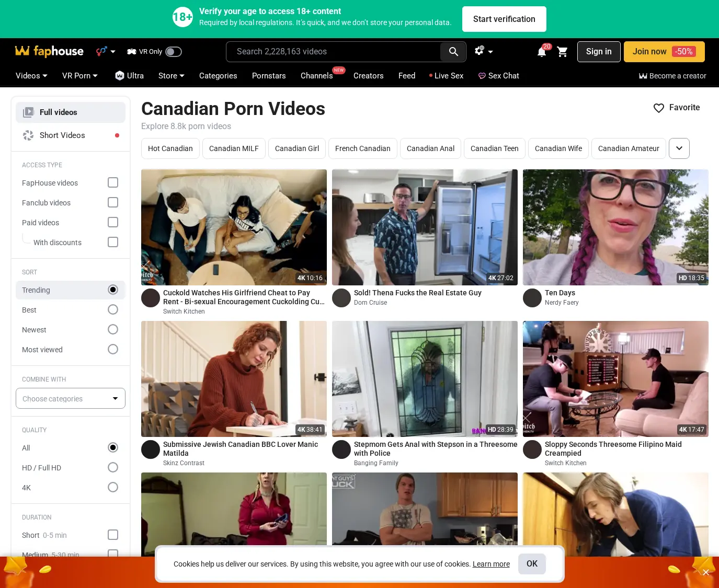Check the Paid videos checkbox
Image resolution: width=719 pixels, height=588 pixels.
[x=113, y=222]
